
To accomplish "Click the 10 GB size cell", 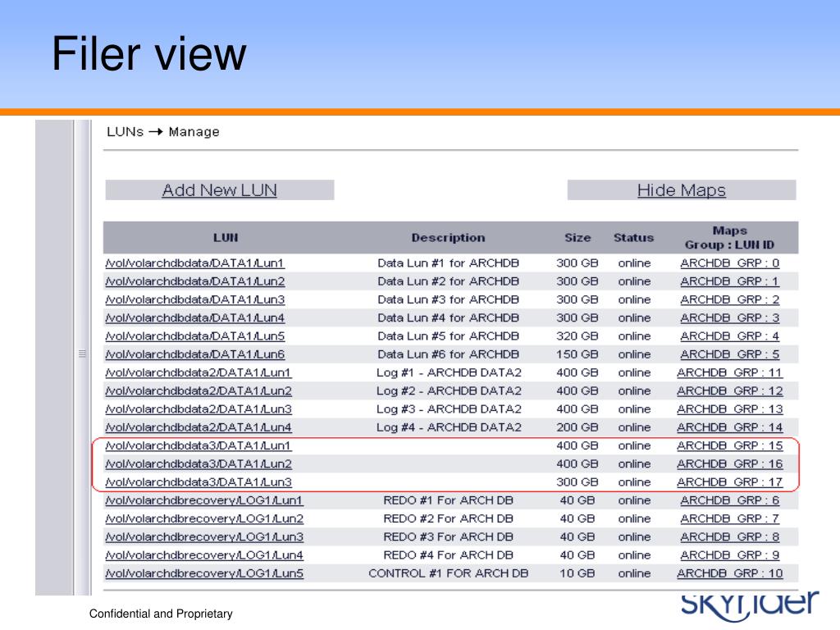I will click(x=577, y=573).
